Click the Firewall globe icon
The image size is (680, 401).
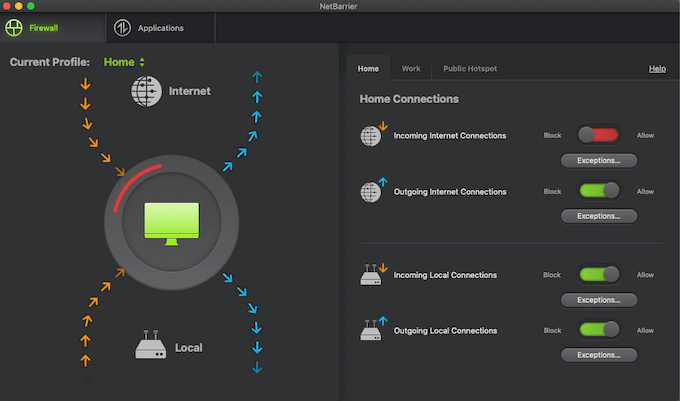(14, 28)
